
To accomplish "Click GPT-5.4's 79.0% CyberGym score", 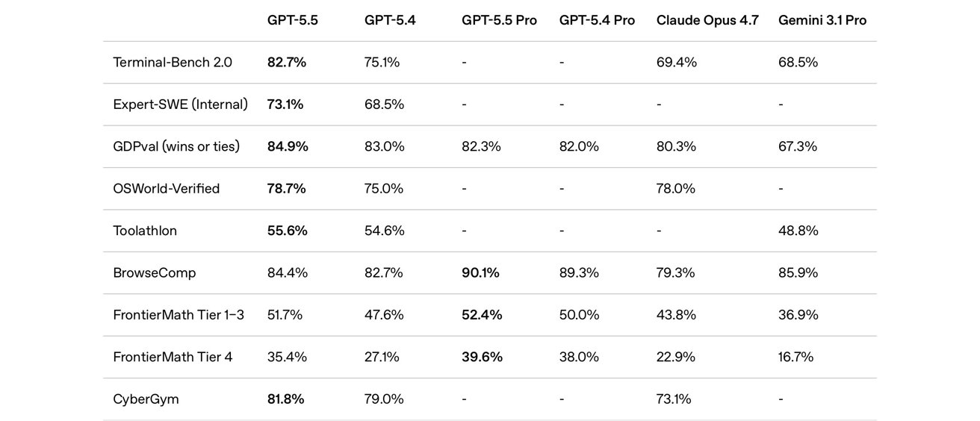I will (384, 399).
